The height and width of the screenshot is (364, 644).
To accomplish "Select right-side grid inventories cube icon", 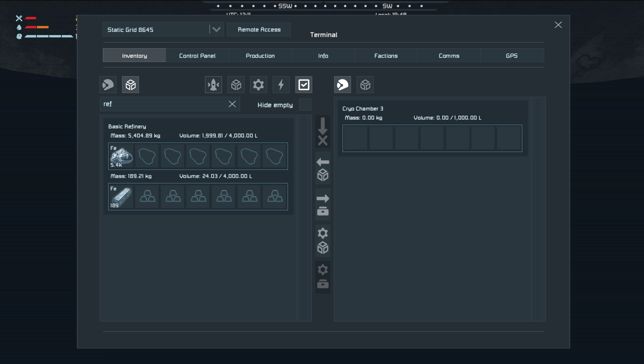I will 365,85.
